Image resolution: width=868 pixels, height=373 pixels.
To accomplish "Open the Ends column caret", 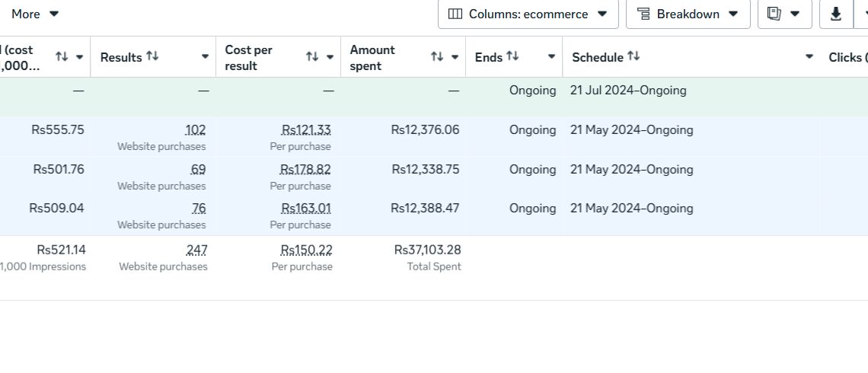I will tap(551, 57).
